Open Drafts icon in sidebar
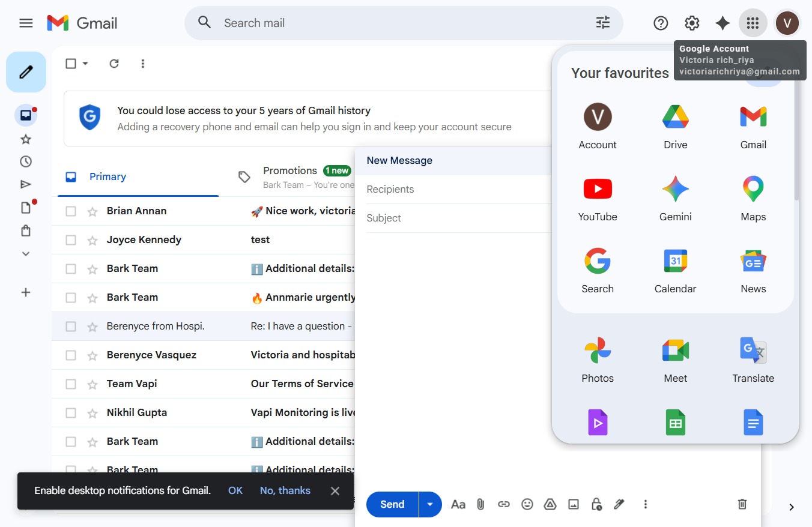Viewport: 812px width, 527px height. (26, 208)
